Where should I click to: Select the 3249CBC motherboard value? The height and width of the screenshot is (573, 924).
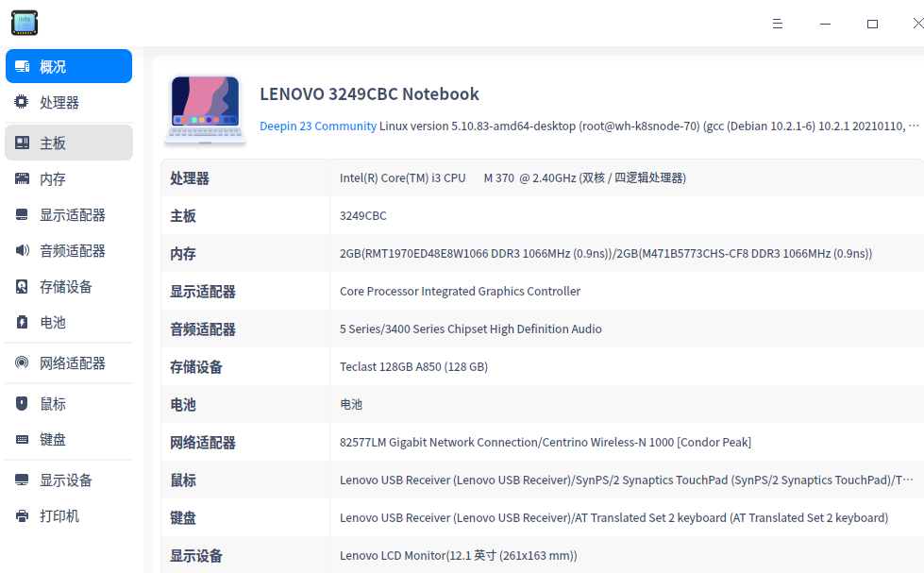click(x=363, y=216)
